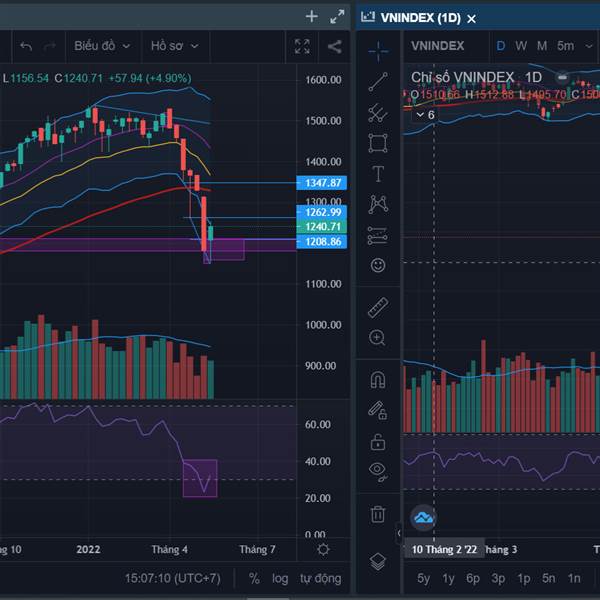Hide all drawings with eye icon

pos(378,471)
